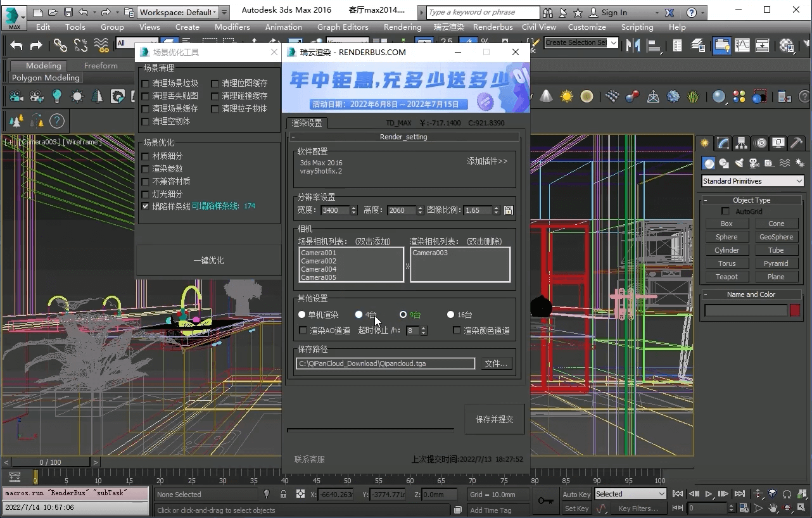
Task: Uncheck the 塌陷样条线 checkbox
Action: 146,206
